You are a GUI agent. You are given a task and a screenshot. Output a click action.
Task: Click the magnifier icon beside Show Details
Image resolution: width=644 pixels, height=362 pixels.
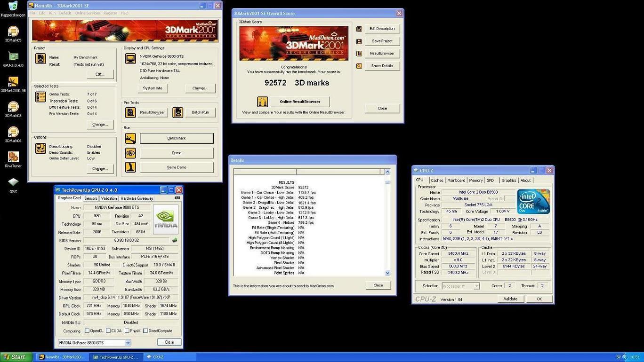pos(359,66)
